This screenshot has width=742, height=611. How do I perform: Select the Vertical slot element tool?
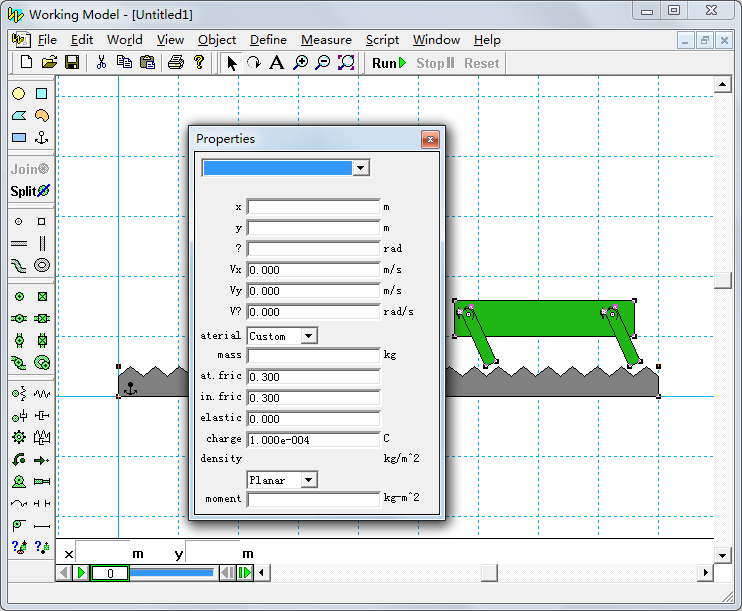coord(42,243)
